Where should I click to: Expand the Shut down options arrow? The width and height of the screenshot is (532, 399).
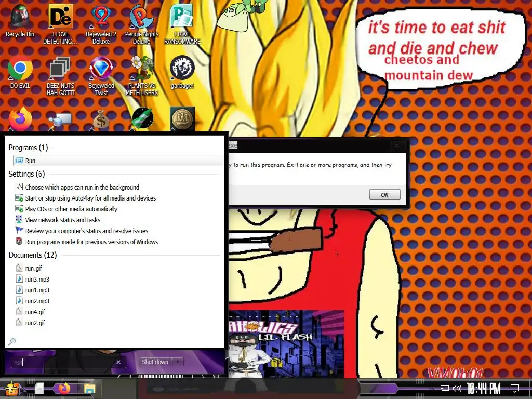point(178,362)
